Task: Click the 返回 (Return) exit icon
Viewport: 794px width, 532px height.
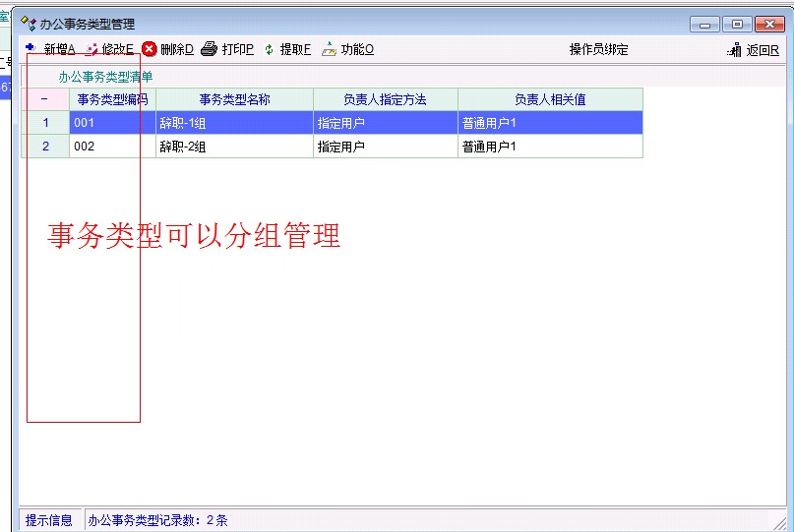Action: click(x=734, y=50)
